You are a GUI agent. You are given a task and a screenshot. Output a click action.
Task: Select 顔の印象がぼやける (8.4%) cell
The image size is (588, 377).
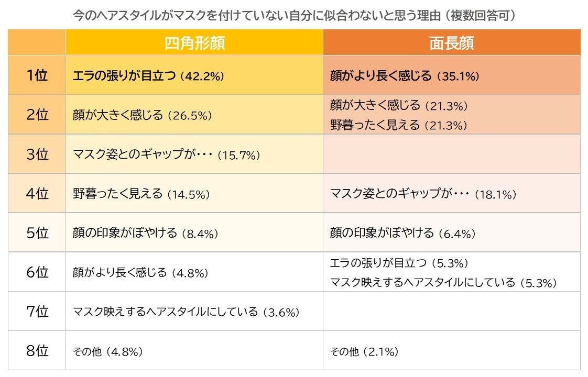[145, 234]
